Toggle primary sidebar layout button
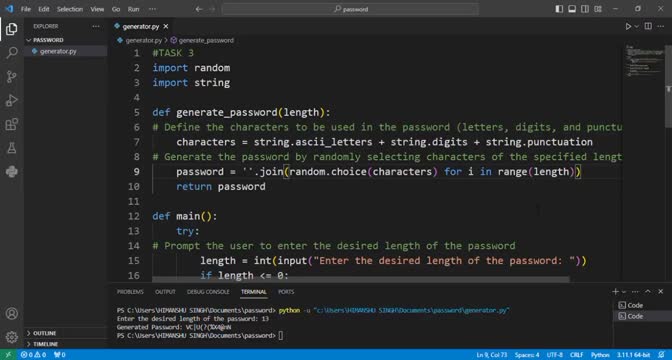 click(x=559, y=9)
